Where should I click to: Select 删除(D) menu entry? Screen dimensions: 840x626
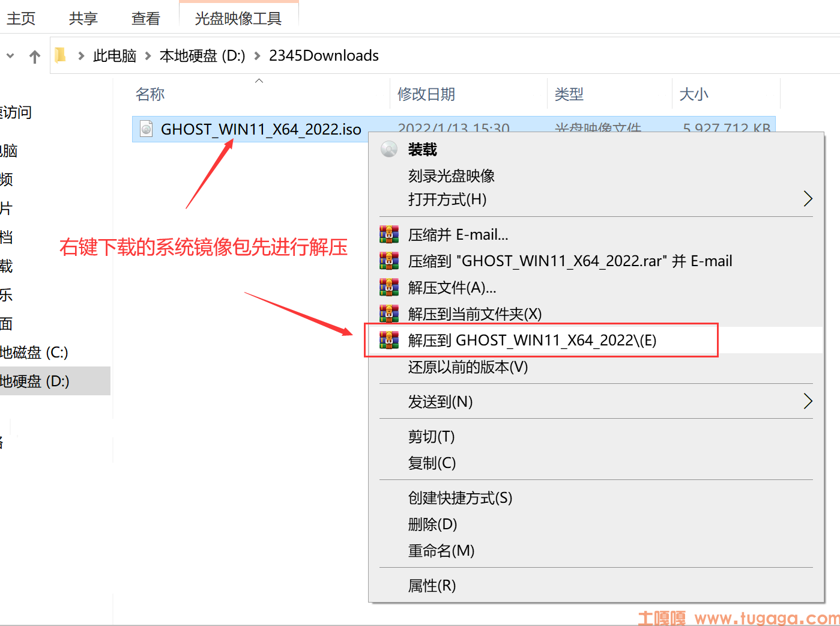[x=433, y=524]
